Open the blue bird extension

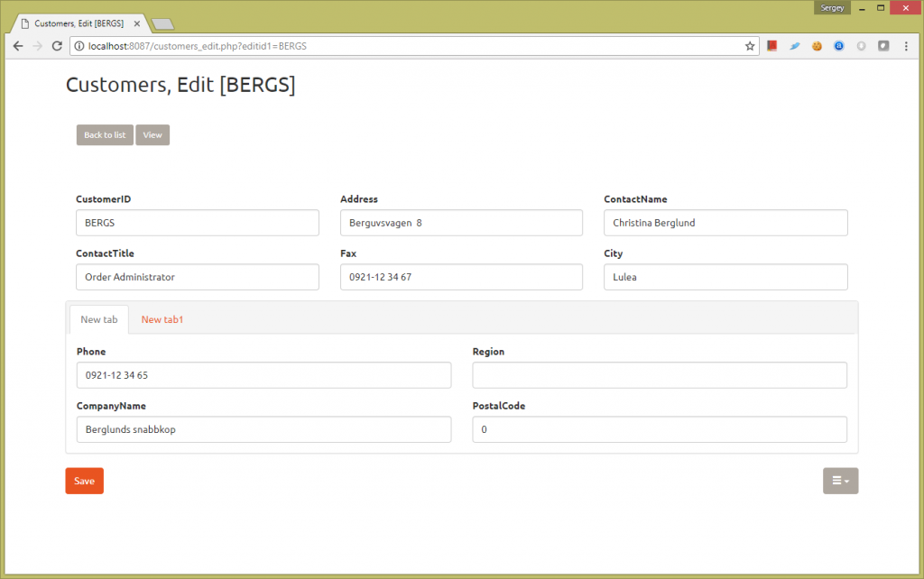pos(794,45)
